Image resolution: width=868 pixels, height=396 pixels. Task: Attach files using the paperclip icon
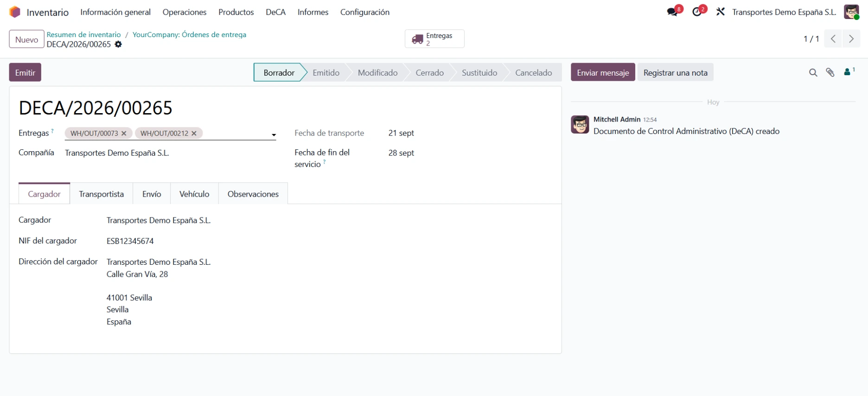pos(830,72)
